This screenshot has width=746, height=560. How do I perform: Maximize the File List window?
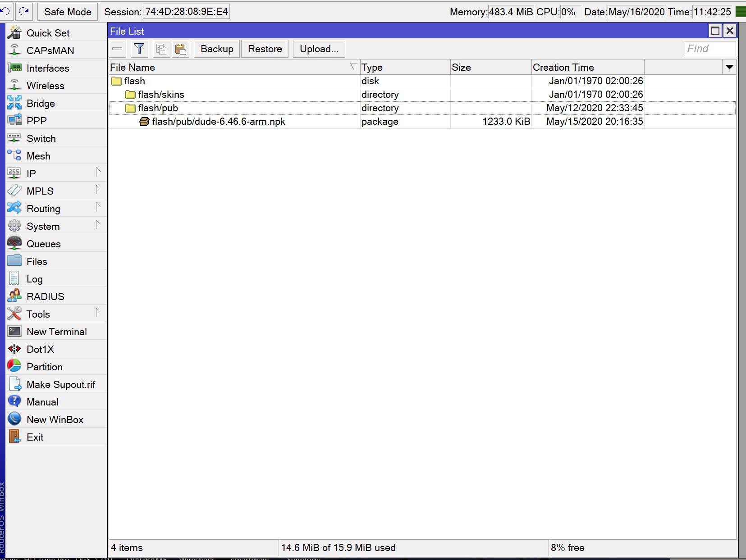[715, 31]
